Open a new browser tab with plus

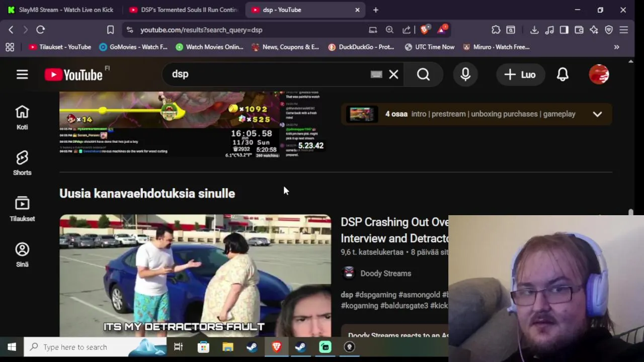click(x=375, y=10)
